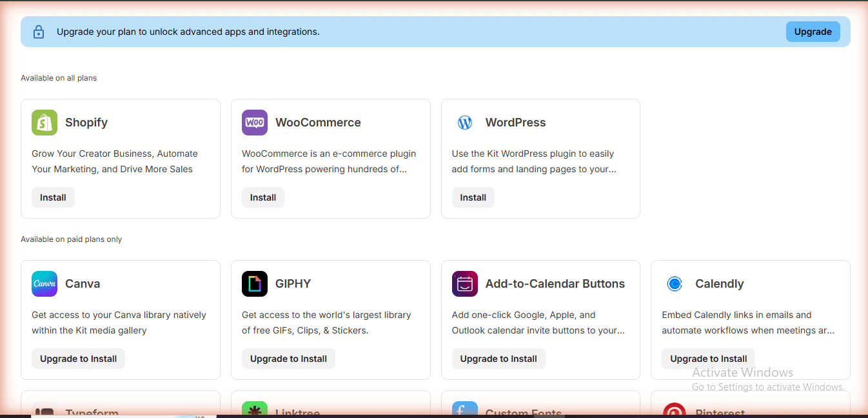This screenshot has height=418, width=868.
Task: Install the Shopify app
Action: pos(53,197)
